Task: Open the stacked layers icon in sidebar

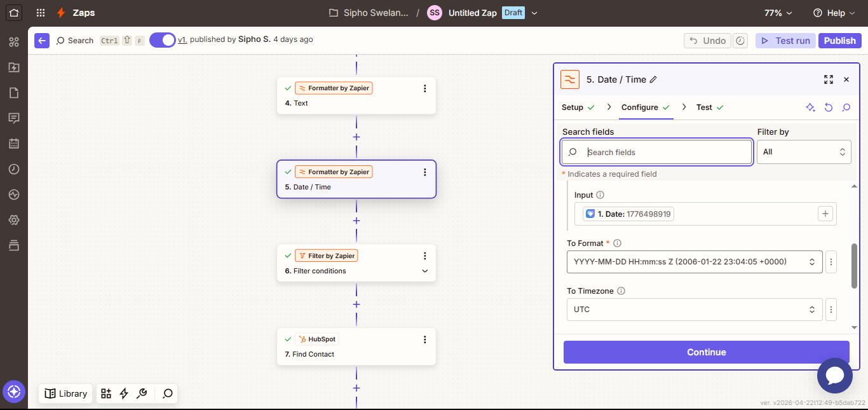Action: tap(14, 245)
